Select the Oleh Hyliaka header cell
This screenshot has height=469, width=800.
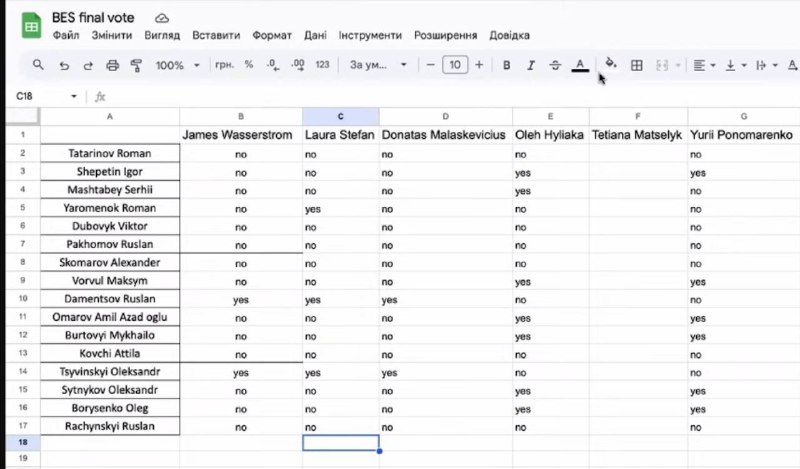[551, 135]
